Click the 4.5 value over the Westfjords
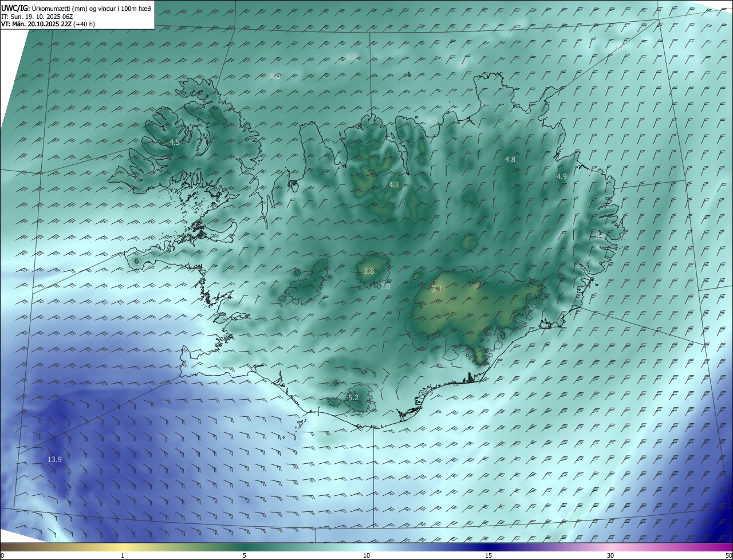Viewport: 733px width, 560px height. click(x=175, y=142)
